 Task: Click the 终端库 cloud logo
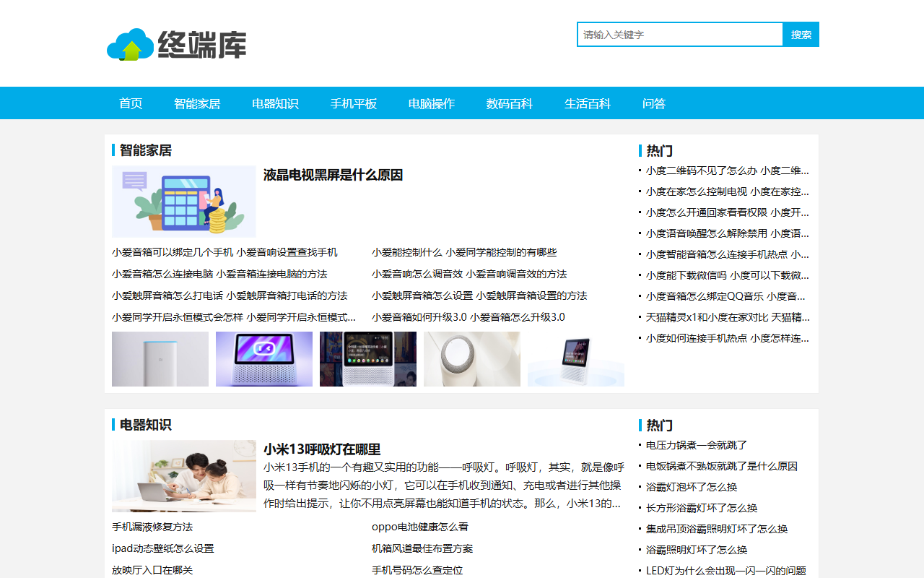click(177, 44)
